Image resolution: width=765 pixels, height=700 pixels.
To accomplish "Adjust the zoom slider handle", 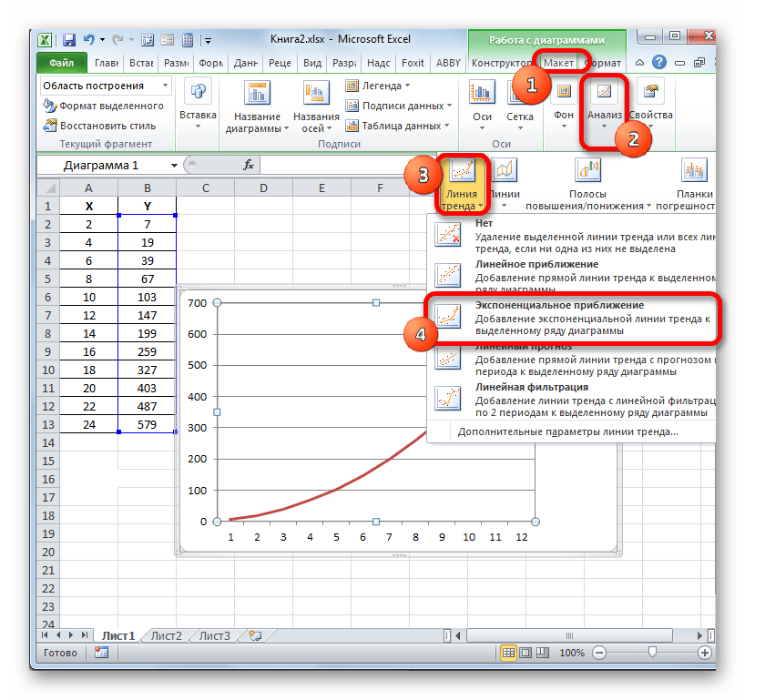I will click(x=652, y=652).
